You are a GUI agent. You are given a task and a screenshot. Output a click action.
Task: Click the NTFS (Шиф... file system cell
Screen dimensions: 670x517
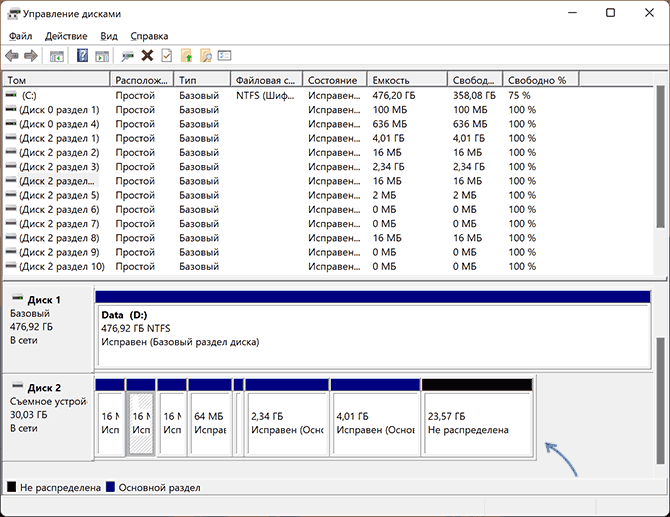coord(265,95)
